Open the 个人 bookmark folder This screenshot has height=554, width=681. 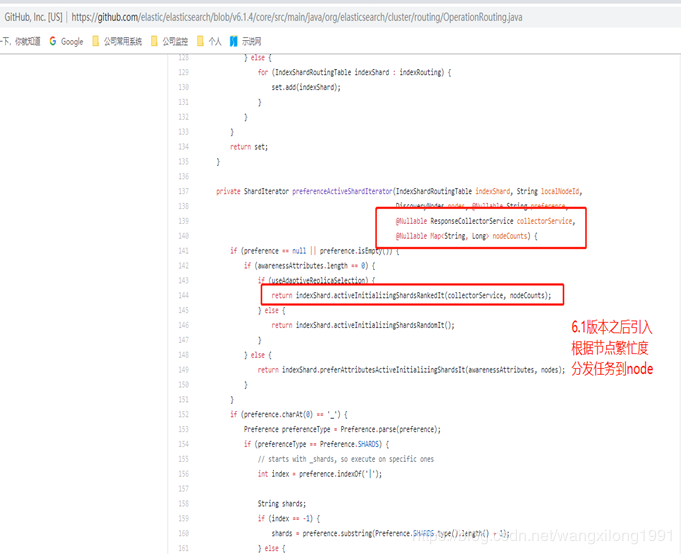pyautogui.click(x=209, y=42)
